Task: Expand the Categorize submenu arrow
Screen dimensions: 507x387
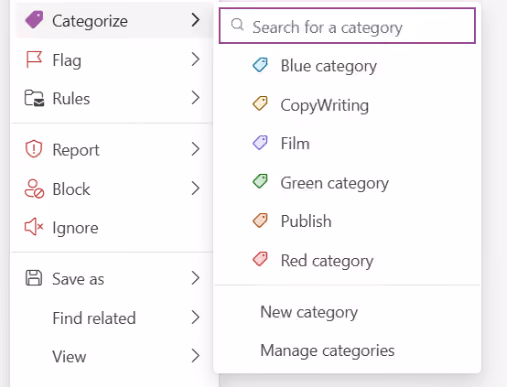Action: coord(195,20)
